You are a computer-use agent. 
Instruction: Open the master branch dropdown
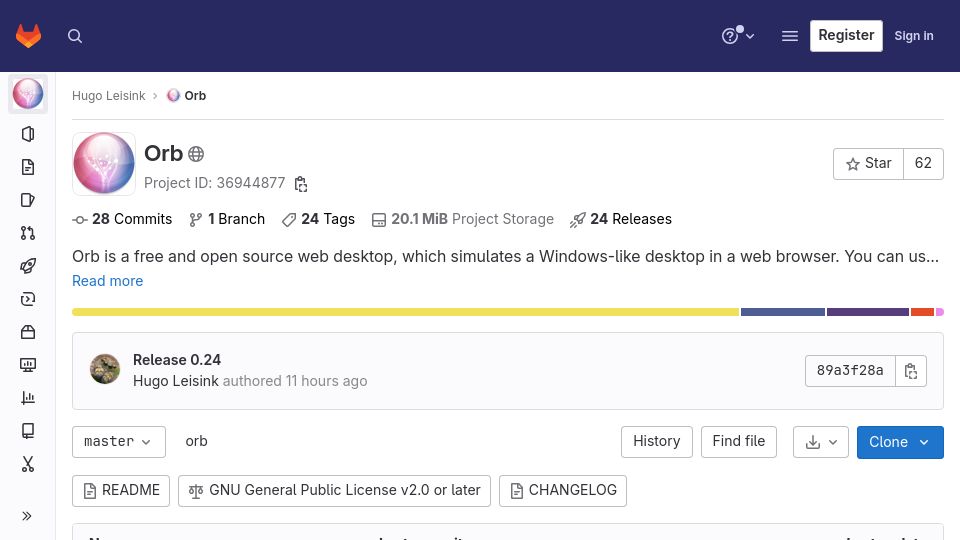coord(119,442)
